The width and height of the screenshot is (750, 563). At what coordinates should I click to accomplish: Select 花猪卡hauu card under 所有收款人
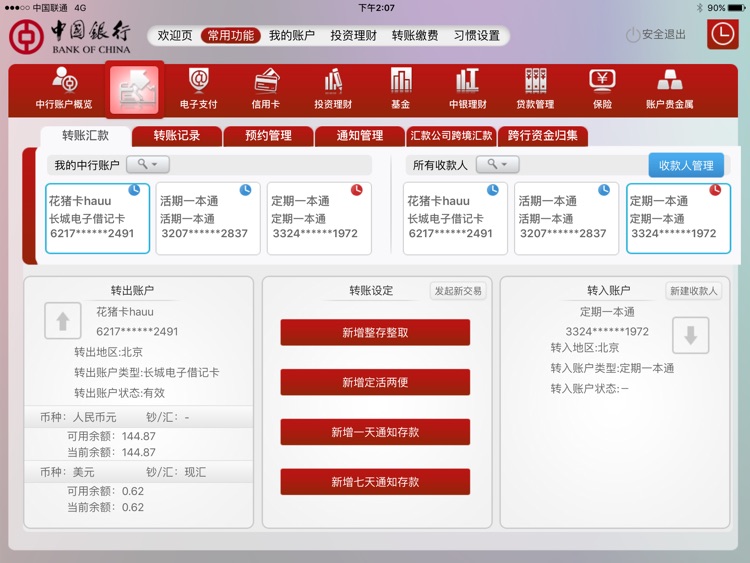click(x=455, y=218)
